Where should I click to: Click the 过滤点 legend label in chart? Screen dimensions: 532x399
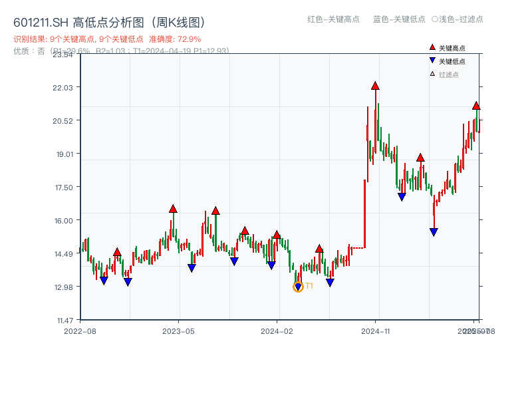point(448,74)
